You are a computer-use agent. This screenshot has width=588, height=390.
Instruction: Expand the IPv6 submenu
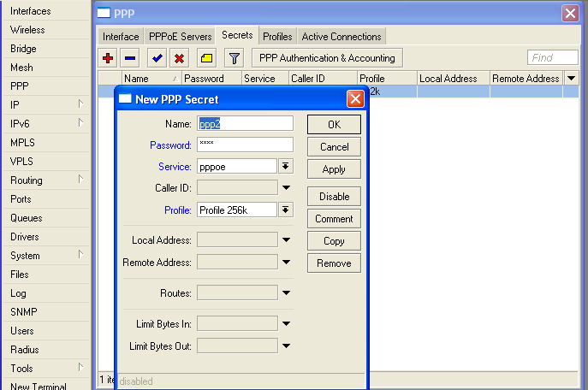coord(80,122)
